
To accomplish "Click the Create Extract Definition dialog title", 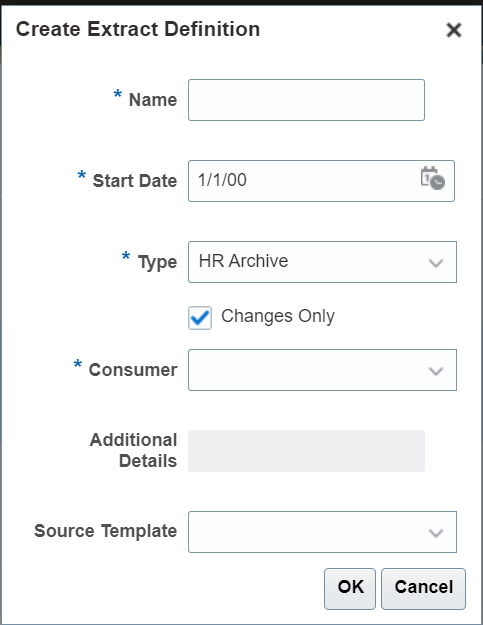I will 138,29.
